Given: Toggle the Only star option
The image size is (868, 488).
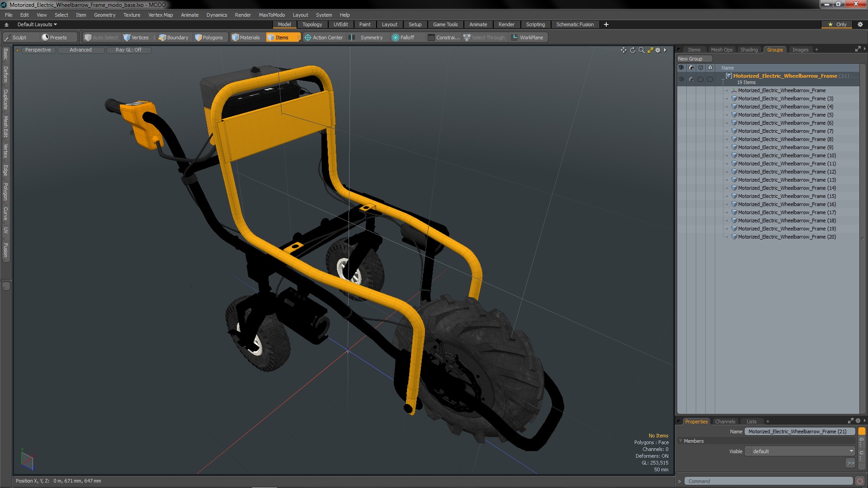Looking at the screenshot, I should 837,24.
